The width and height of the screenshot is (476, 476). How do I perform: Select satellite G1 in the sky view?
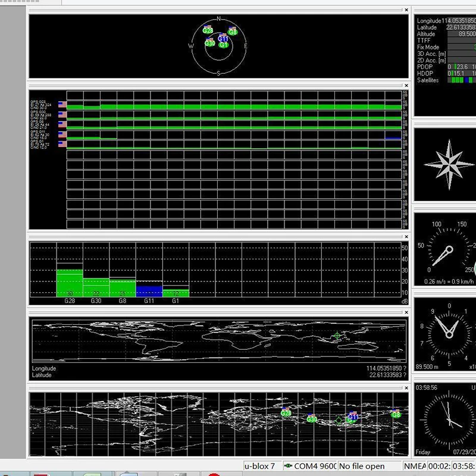(x=224, y=45)
